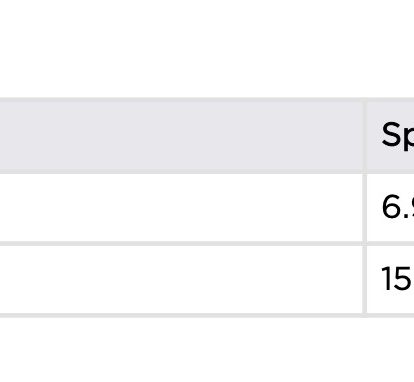The image size is (414, 382).
Task: Click the blank white area below the table
Action: tap(207, 350)
